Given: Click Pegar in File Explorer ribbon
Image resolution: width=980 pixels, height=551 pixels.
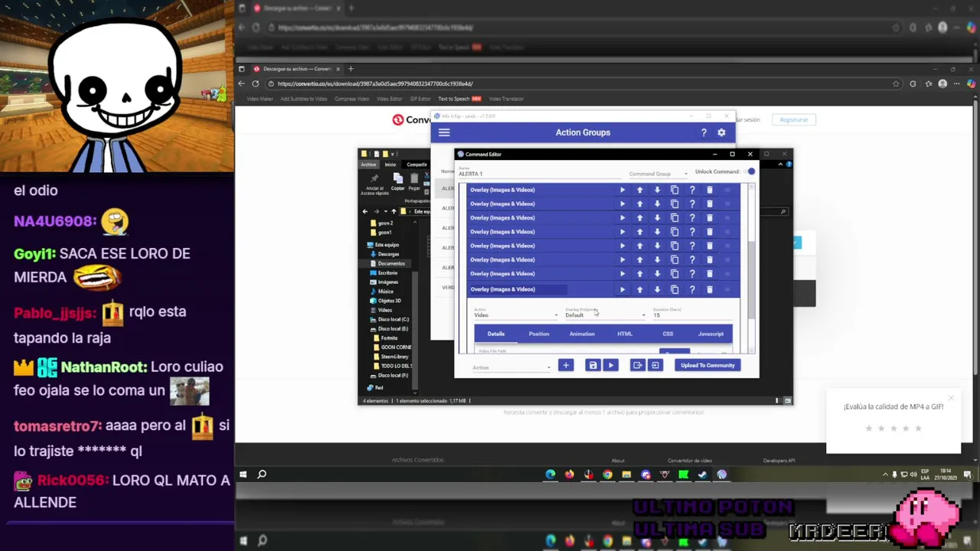Looking at the screenshot, I should (x=414, y=182).
